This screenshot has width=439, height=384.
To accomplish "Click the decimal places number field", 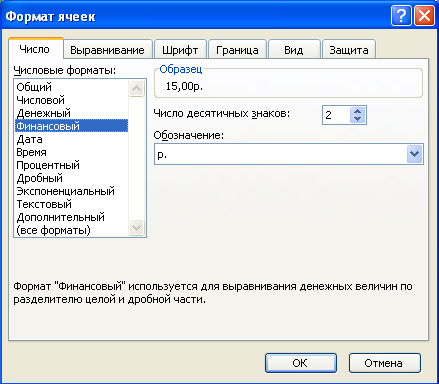I will coord(337,115).
